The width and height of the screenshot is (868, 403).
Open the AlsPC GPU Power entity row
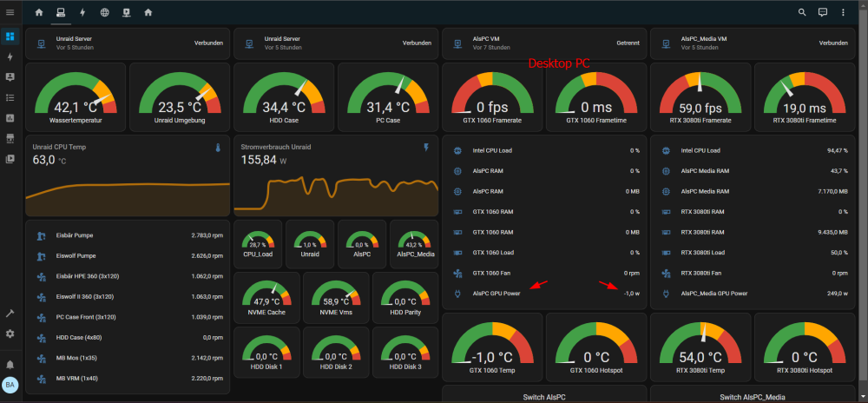544,294
